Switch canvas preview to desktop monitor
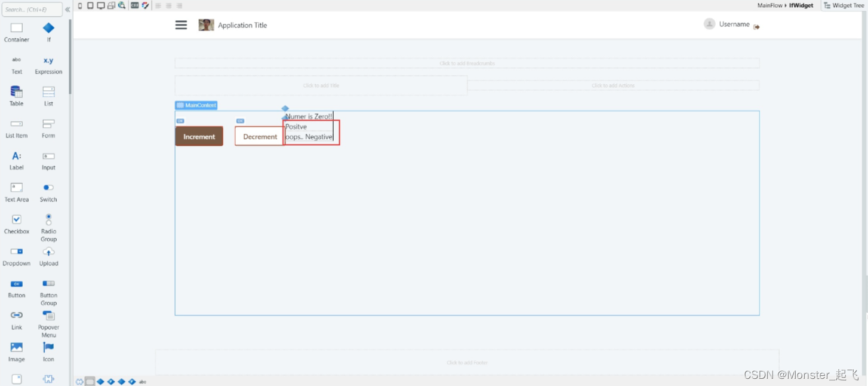This screenshot has width=868, height=386. pos(101,5)
